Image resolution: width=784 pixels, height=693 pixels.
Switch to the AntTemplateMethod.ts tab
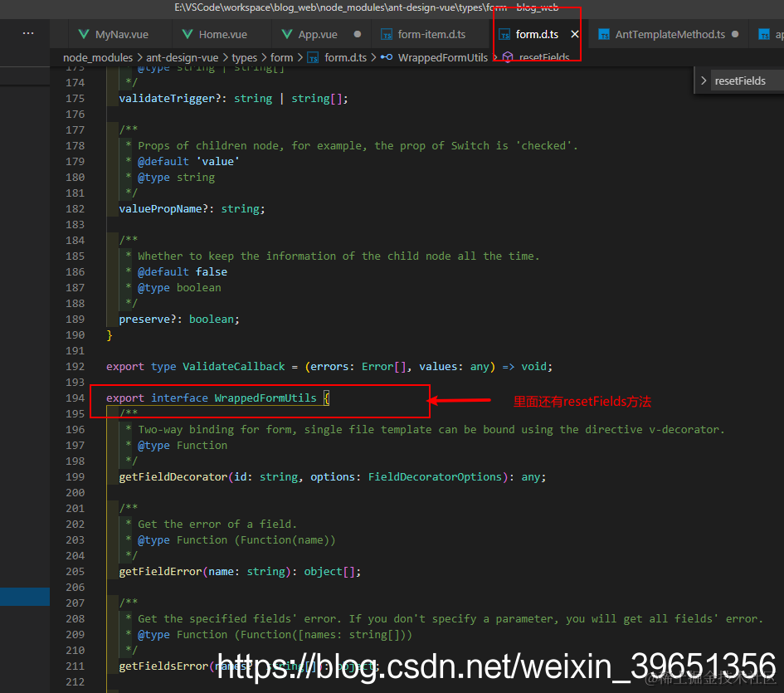(670, 34)
